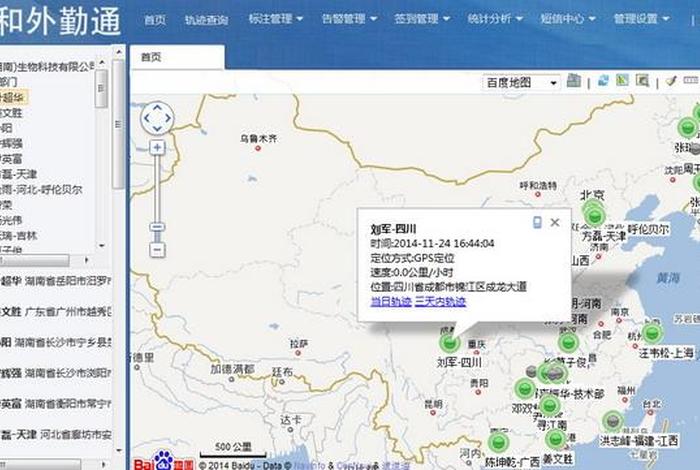The width and height of the screenshot is (700, 470).
Task: Click the phone icon in the info popup
Action: tap(537, 222)
